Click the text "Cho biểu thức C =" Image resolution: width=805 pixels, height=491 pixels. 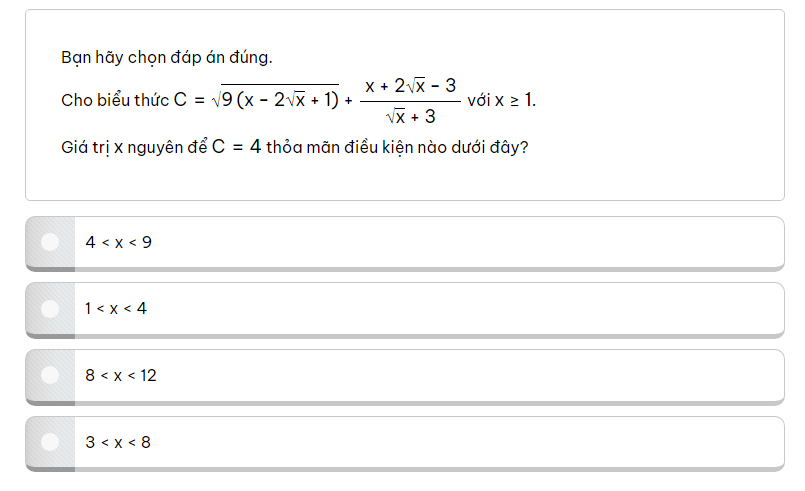point(132,101)
